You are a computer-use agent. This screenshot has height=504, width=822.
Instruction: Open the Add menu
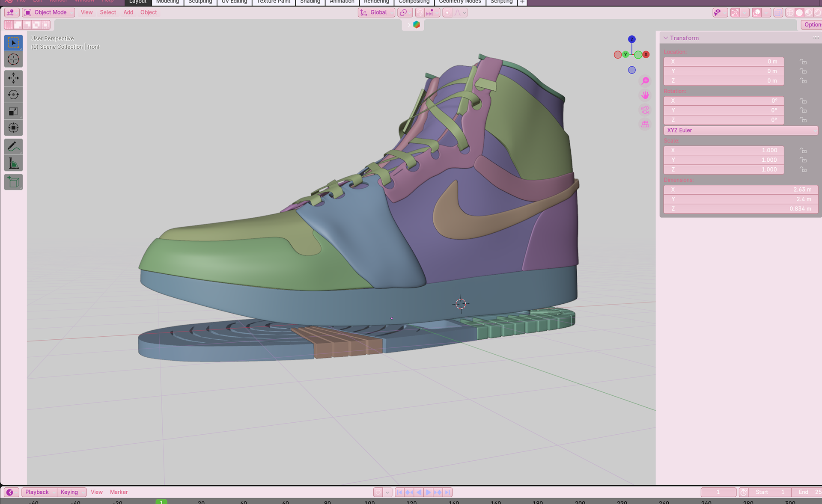coord(128,12)
